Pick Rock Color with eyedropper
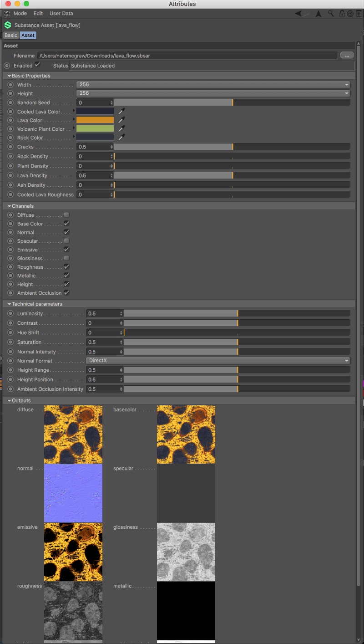The image size is (364, 644). [x=121, y=137]
